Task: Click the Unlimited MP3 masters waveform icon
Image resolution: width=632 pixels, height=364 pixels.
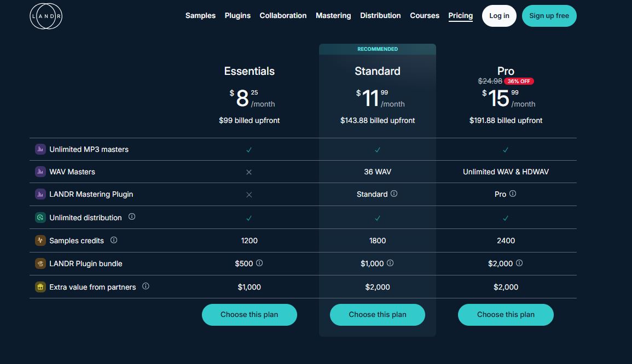Action: 40,149
